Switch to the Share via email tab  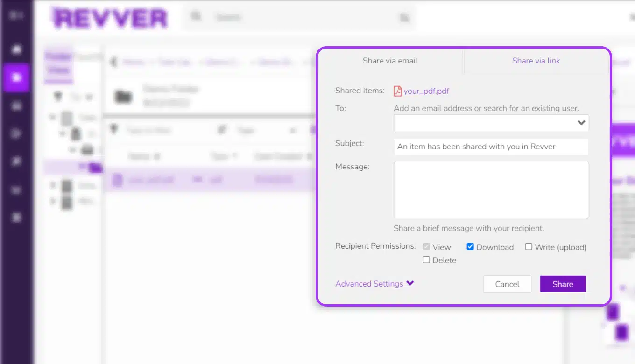[x=390, y=61]
